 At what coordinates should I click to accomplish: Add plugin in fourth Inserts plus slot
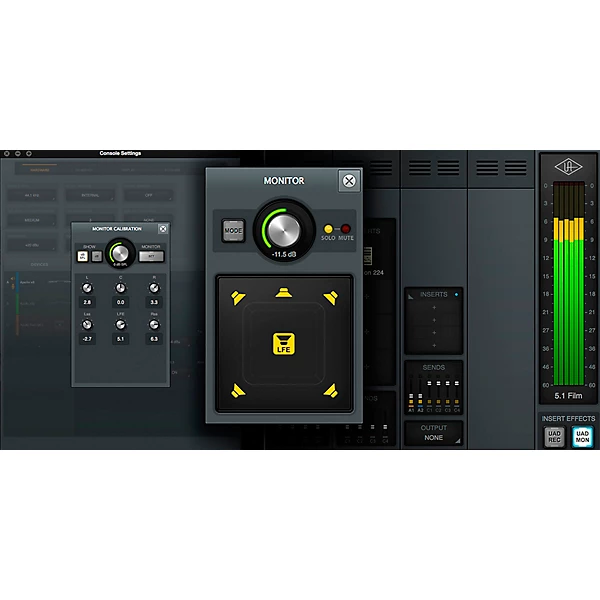click(x=434, y=346)
